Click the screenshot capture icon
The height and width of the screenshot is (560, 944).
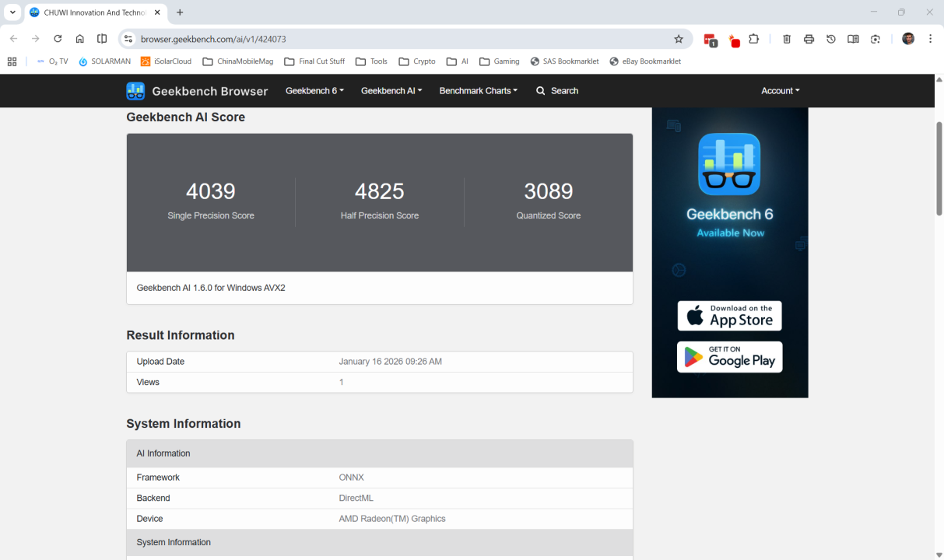pos(875,38)
